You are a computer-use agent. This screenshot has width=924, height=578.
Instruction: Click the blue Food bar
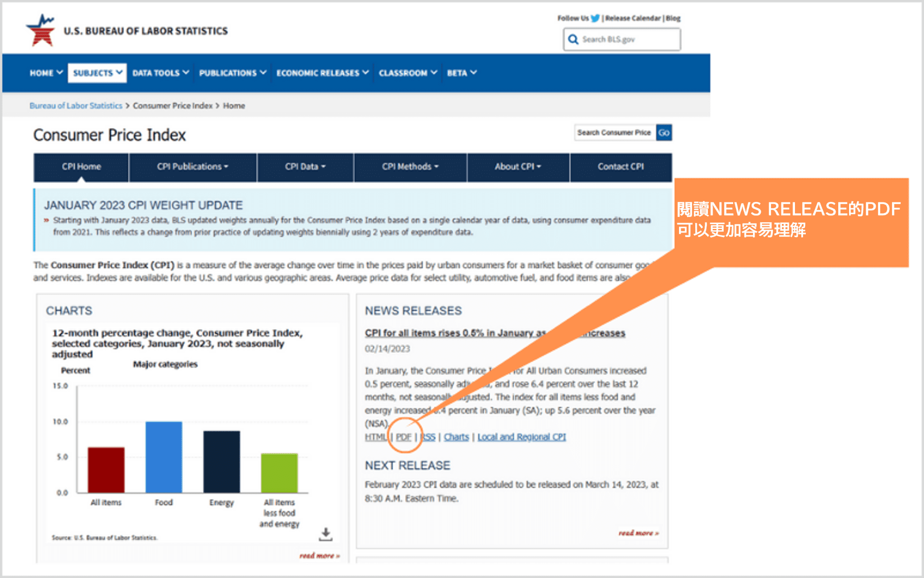164,457
